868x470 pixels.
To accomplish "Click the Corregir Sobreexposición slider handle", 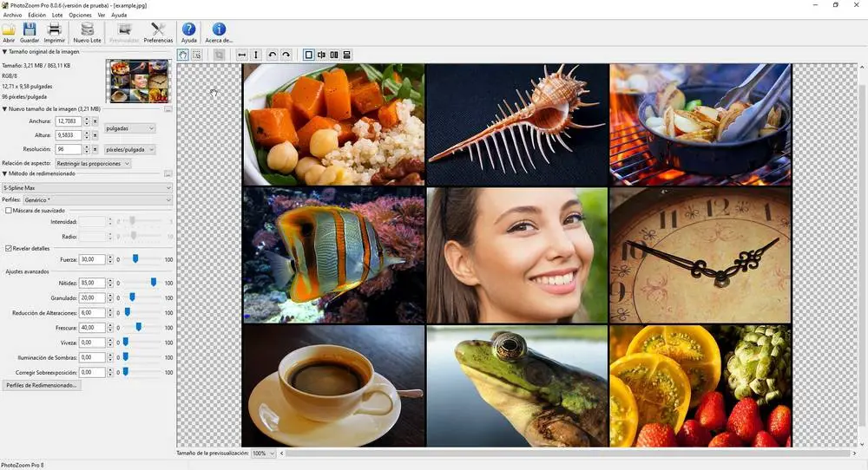I will [x=126, y=372].
